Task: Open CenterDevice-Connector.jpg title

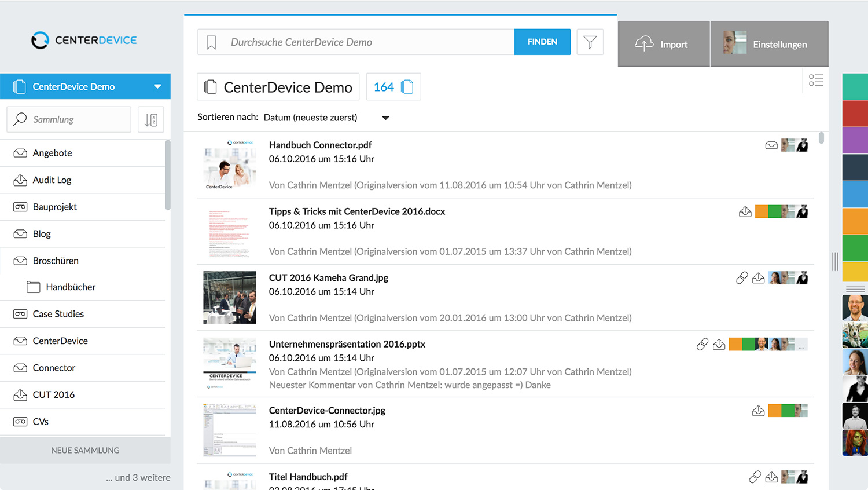Action: click(327, 410)
